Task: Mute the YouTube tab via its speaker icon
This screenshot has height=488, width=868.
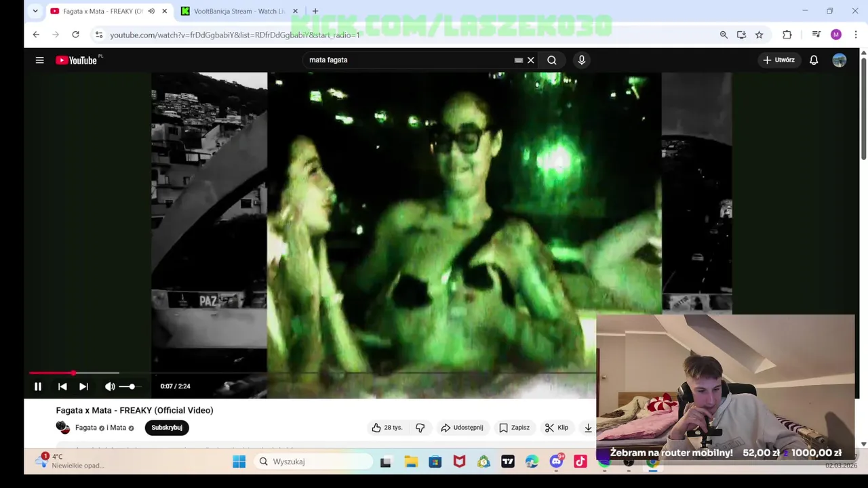Action: (151, 11)
